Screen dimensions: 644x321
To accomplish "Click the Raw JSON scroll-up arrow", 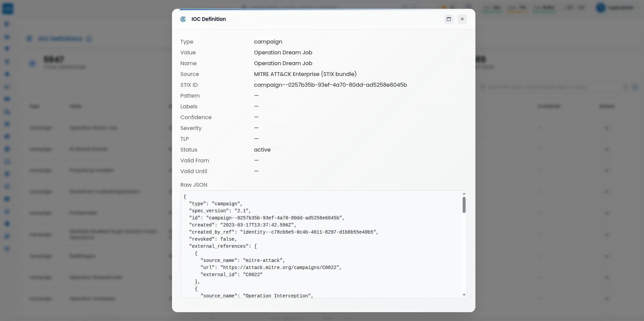I will pos(464,194).
